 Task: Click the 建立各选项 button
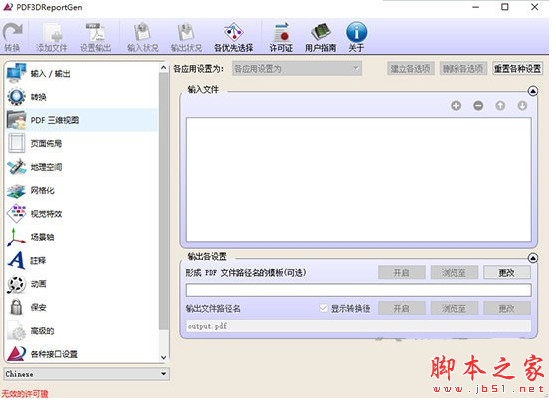click(x=411, y=68)
